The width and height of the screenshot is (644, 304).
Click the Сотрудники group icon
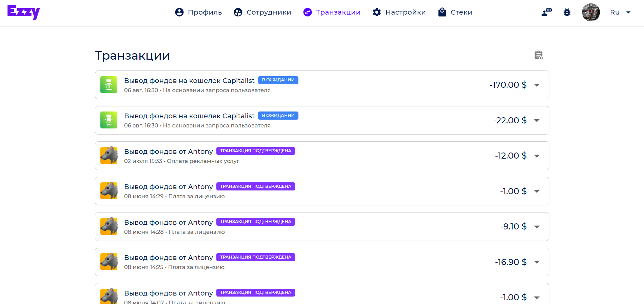coord(238,12)
